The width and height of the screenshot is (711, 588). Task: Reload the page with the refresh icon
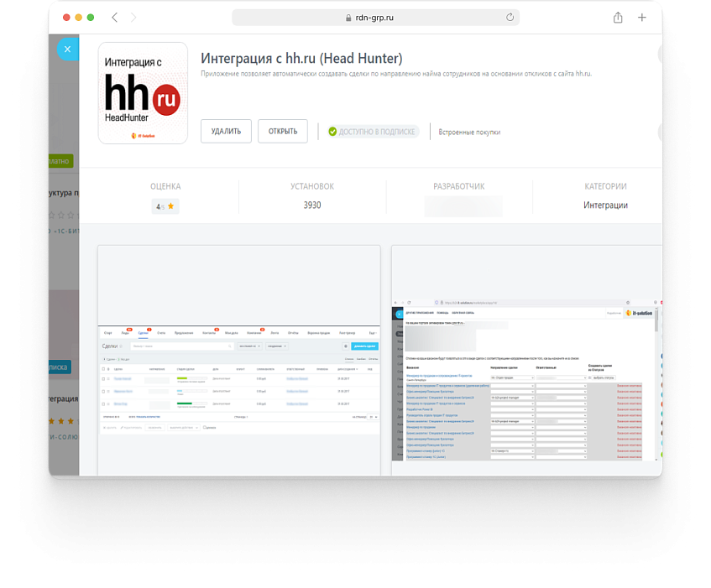pyautogui.click(x=510, y=18)
